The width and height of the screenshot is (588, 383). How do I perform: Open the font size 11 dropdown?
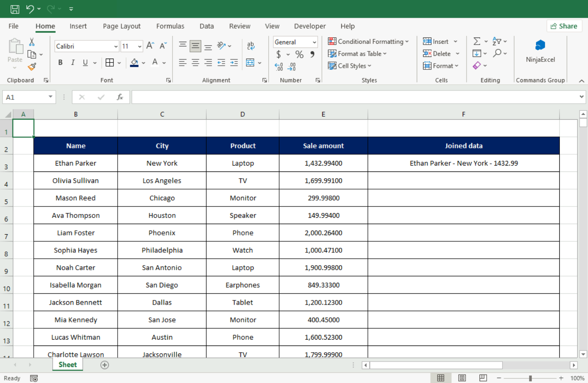139,46
